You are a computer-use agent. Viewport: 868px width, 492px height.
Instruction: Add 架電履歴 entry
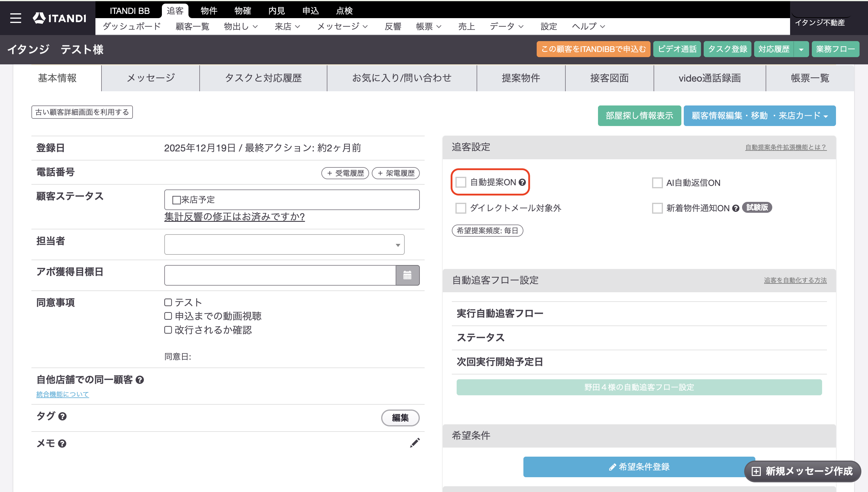pyautogui.click(x=396, y=173)
